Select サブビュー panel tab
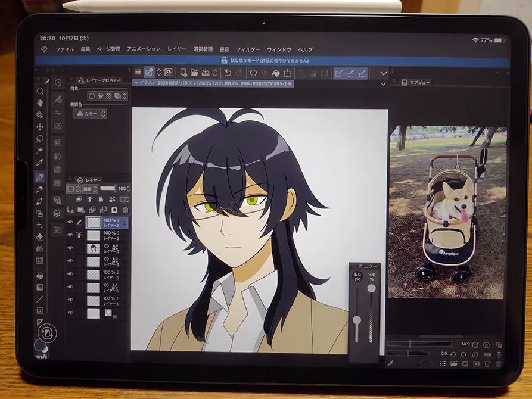 tap(416, 82)
